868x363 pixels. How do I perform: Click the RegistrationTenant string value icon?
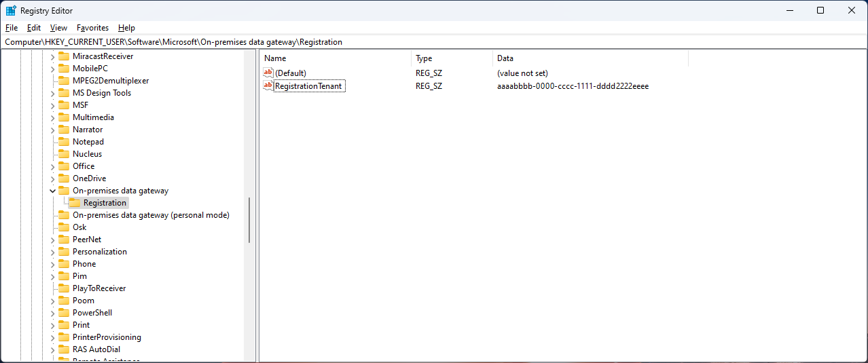tap(268, 85)
